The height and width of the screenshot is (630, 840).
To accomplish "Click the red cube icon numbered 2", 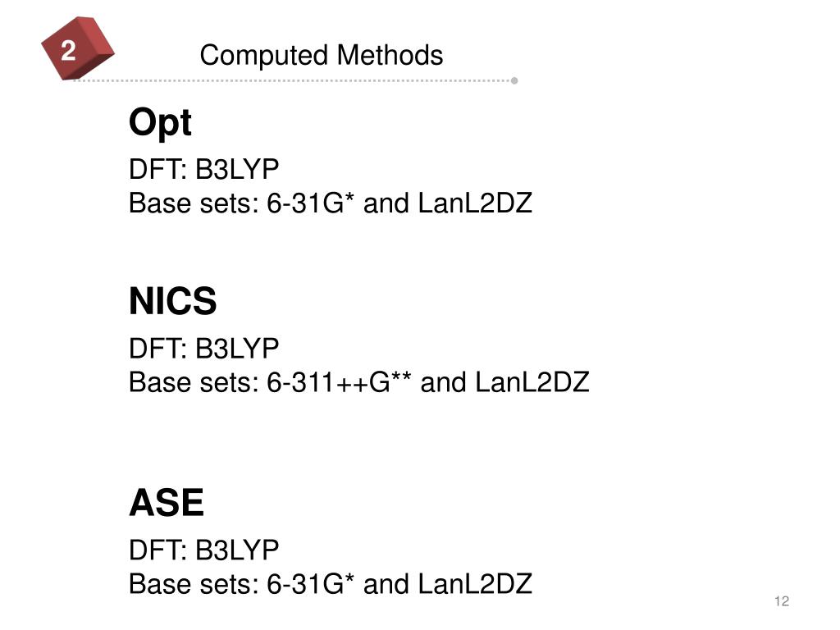I will [78, 48].
